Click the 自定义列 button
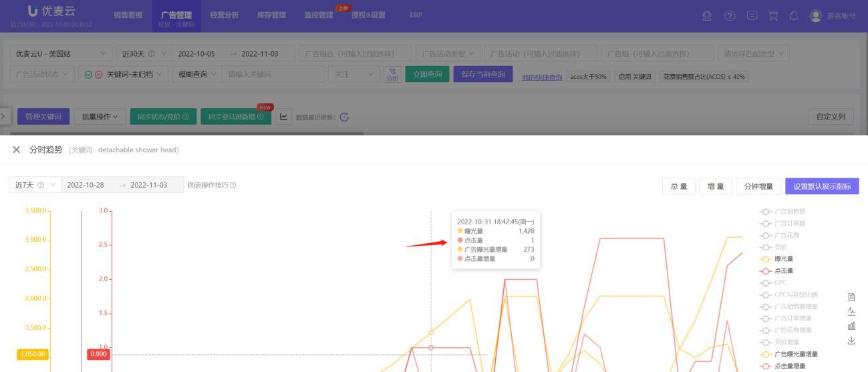The image size is (868, 372). tap(831, 117)
